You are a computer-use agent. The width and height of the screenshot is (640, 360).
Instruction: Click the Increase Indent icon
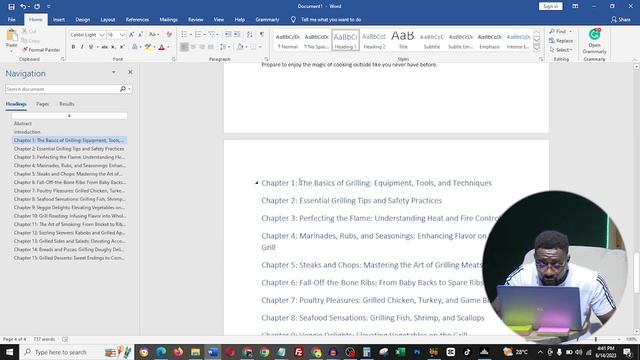[x=237, y=34]
